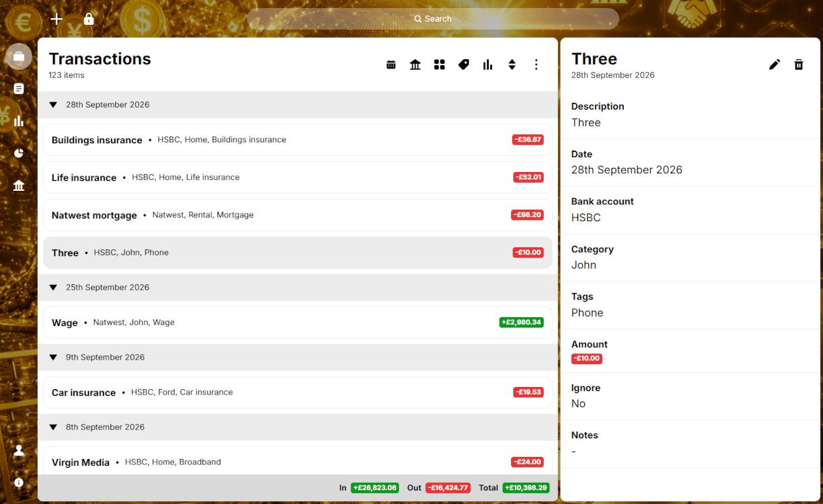Click the Search field
This screenshot has height=504, width=823.
coord(433,19)
